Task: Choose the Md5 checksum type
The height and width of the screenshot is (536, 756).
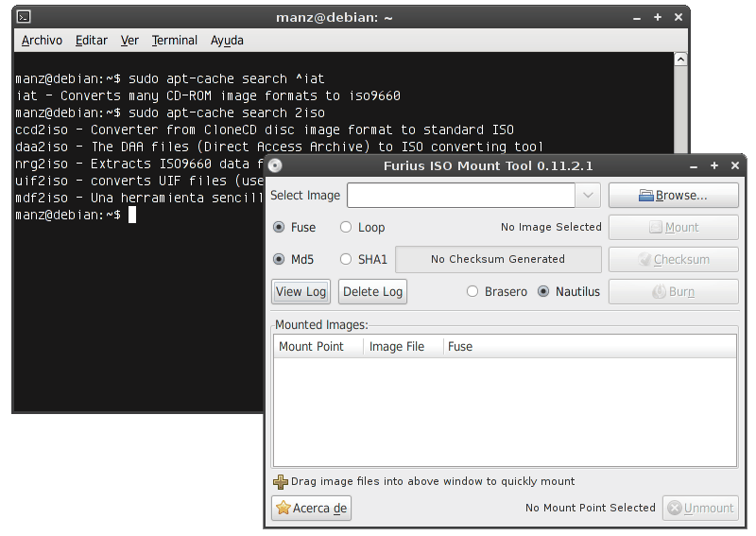Action: (294, 260)
